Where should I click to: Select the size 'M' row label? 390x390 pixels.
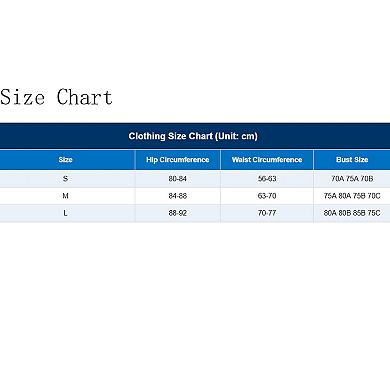65,196
